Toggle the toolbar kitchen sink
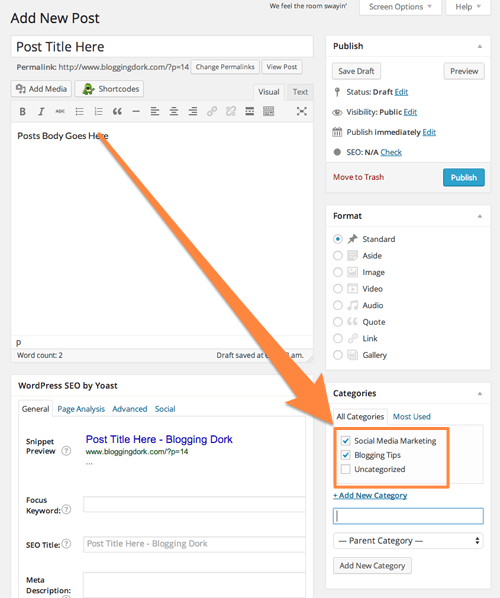 pyautogui.click(x=268, y=111)
